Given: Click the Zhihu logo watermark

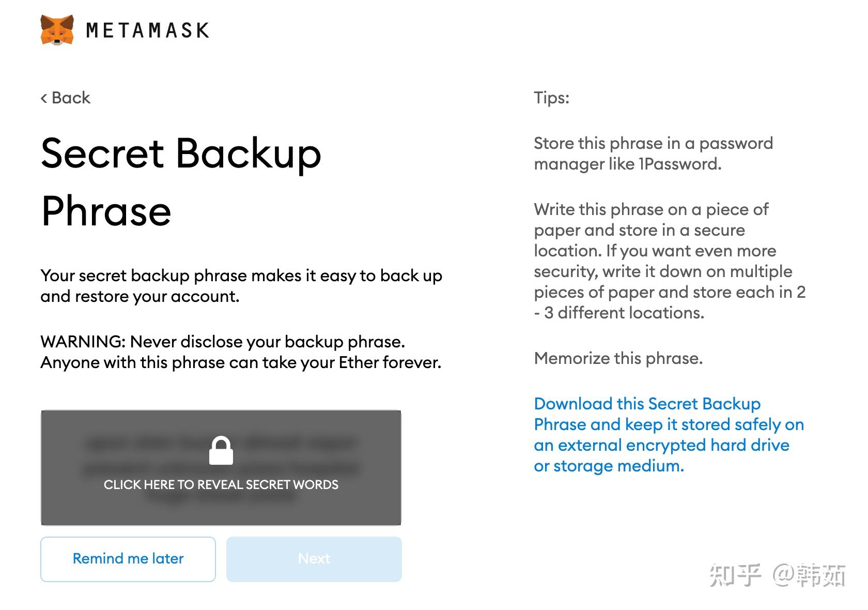Looking at the screenshot, I should point(736,574).
